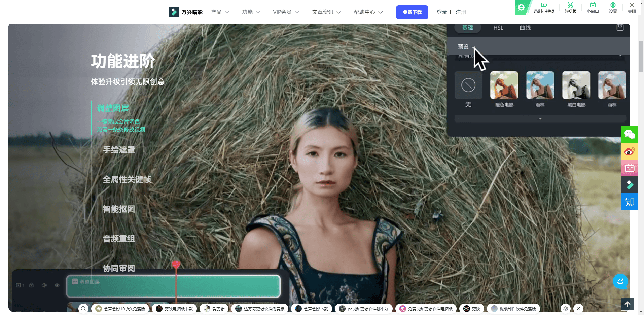Click the WeChat icon in the right sidebar
This screenshot has width=644, height=315.
coord(630,134)
